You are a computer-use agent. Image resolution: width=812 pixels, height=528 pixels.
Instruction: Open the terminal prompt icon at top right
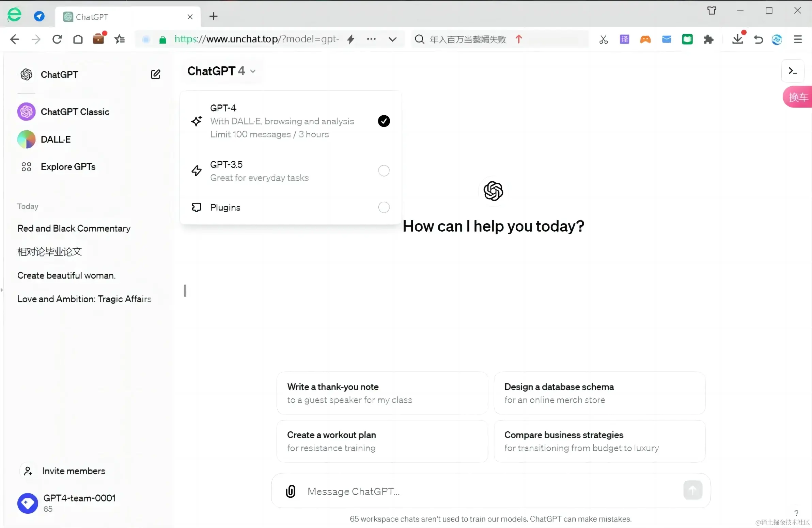point(793,71)
